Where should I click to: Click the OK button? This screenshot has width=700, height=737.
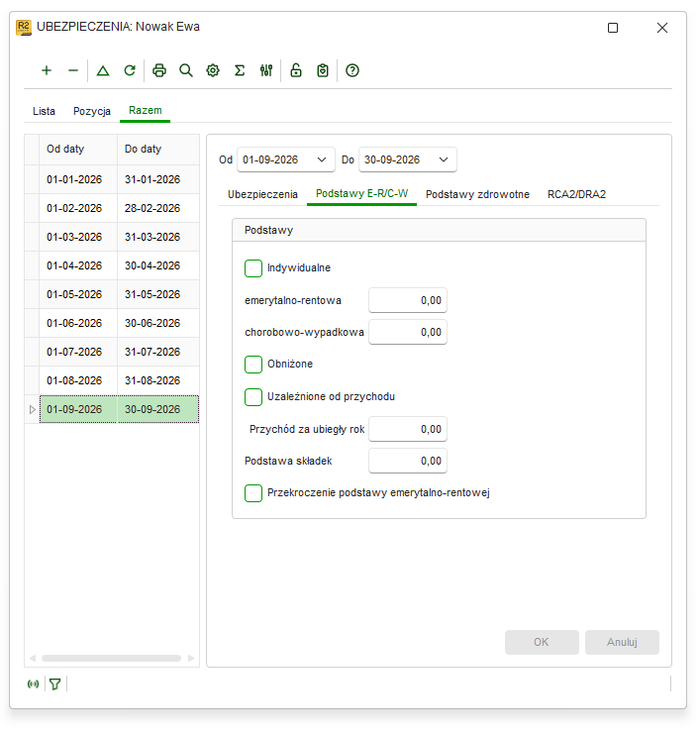(542, 642)
